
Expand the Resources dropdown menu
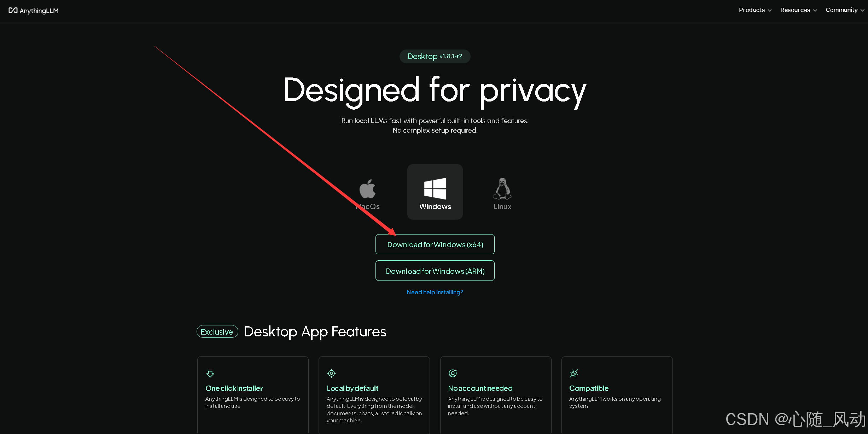pyautogui.click(x=798, y=10)
